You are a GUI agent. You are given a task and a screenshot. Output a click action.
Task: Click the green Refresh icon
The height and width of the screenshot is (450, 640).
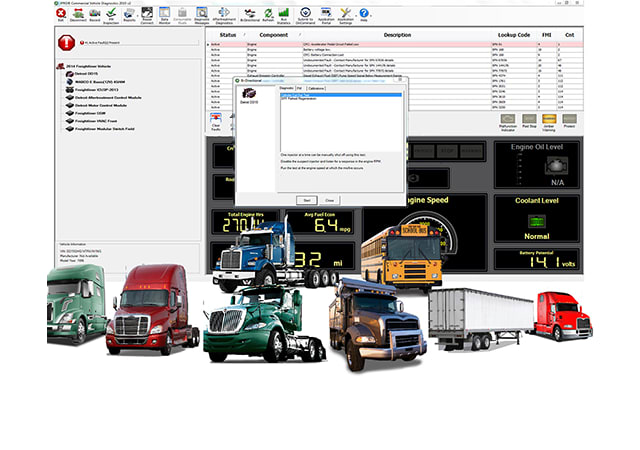268,15
